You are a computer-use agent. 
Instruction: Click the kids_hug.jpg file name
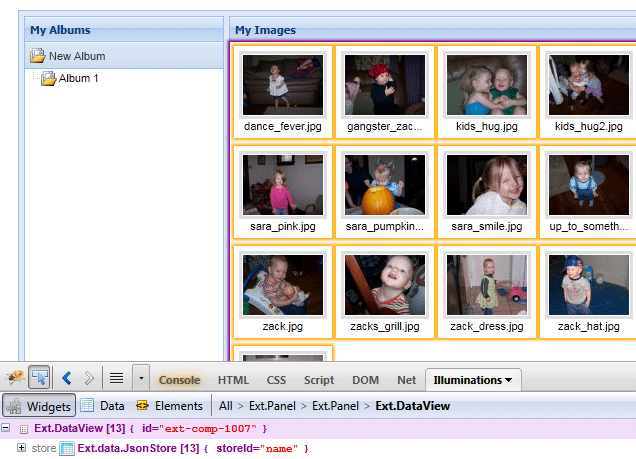(x=487, y=127)
